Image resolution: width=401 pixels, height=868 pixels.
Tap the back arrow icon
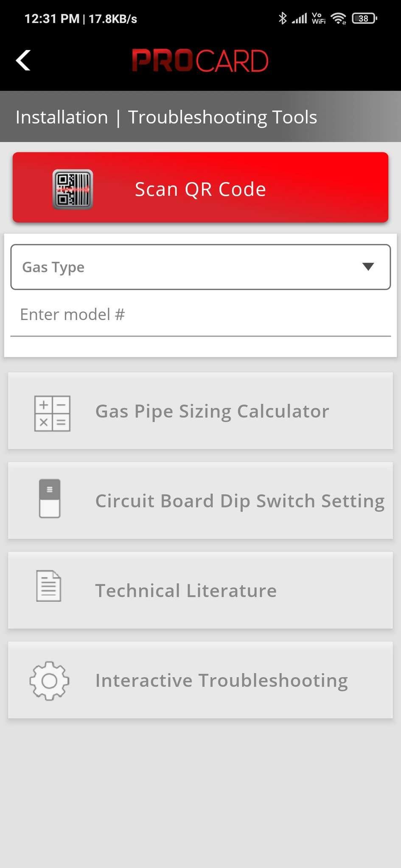pos(23,60)
